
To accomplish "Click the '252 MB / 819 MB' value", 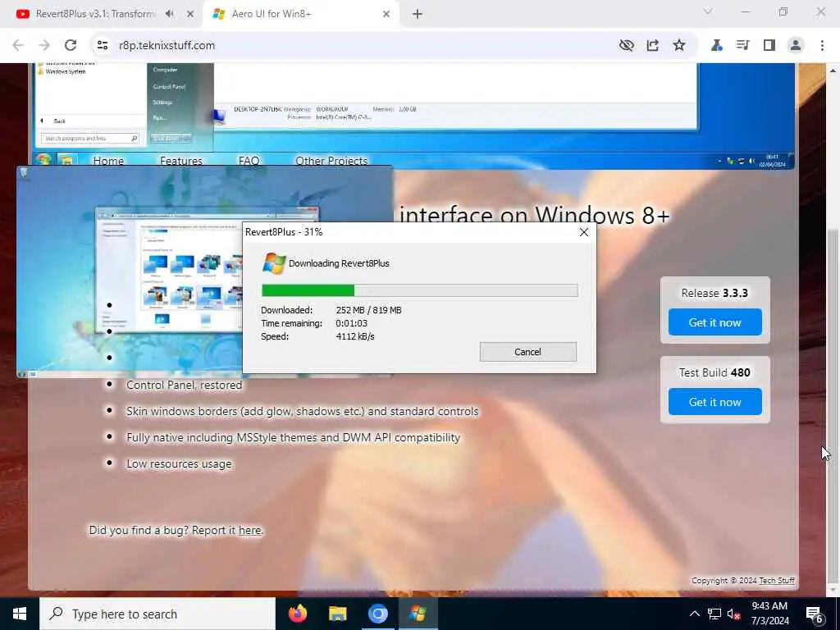I will click(368, 310).
